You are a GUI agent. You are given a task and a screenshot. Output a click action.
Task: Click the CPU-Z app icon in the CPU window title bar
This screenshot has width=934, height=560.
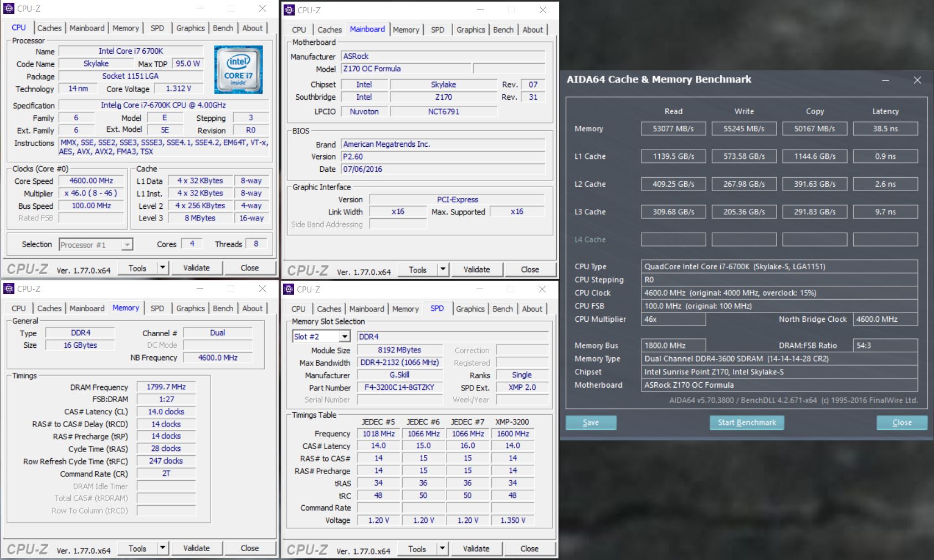pos(9,8)
